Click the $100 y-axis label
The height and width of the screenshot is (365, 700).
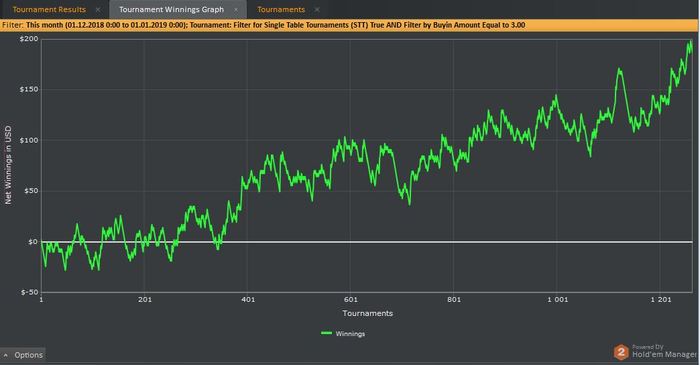(29, 140)
